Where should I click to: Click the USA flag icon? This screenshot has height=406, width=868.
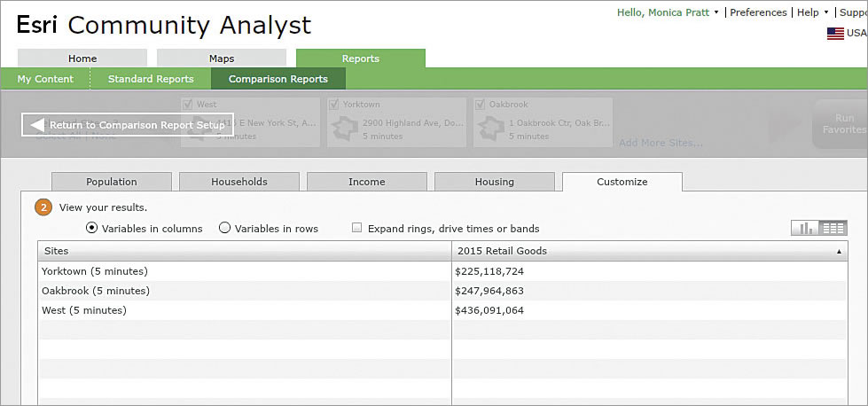pos(835,33)
